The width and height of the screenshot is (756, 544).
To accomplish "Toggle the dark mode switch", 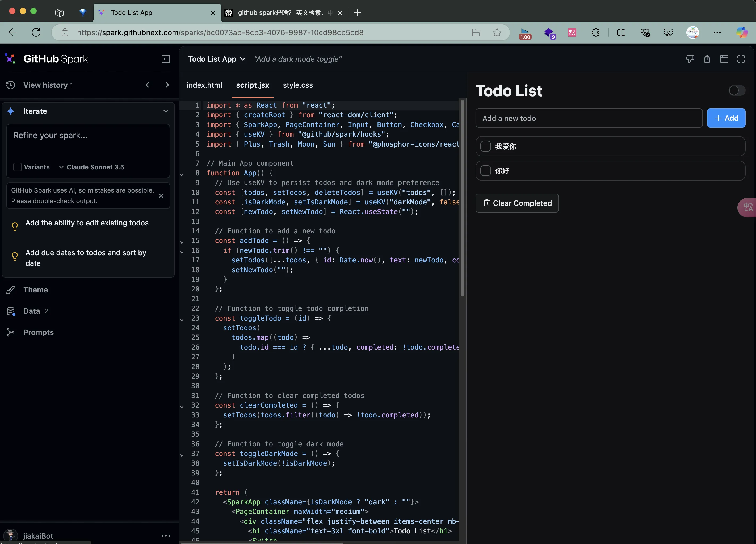I will (x=737, y=90).
